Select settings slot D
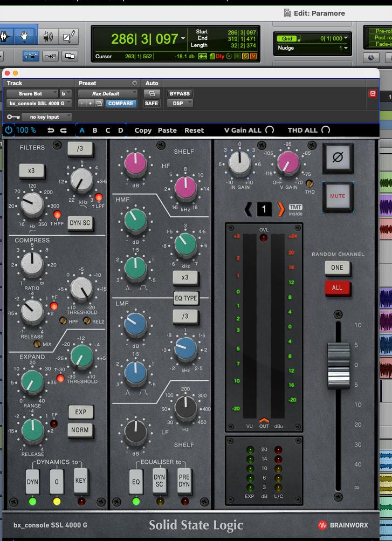 [120, 131]
